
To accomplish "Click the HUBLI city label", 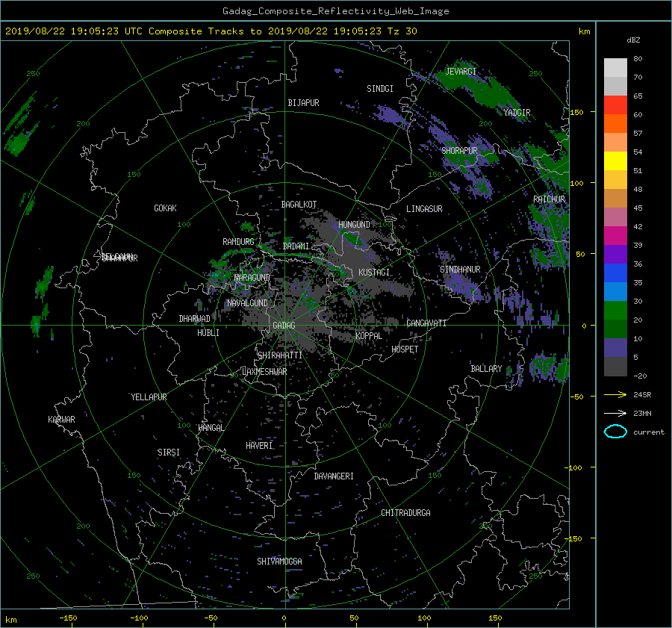I will pyautogui.click(x=208, y=333).
